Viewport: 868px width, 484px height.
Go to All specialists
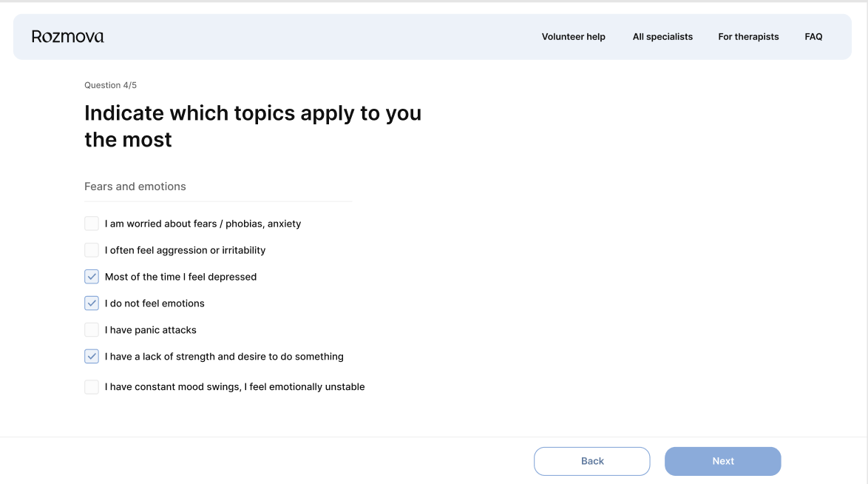coord(662,37)
